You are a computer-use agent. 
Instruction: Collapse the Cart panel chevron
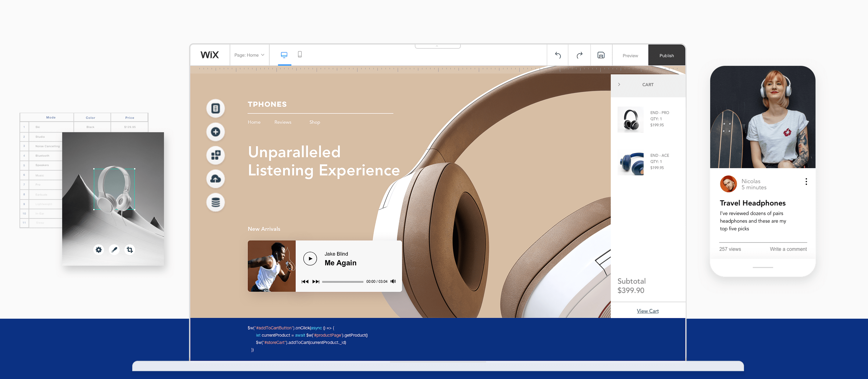coord(619,85)
